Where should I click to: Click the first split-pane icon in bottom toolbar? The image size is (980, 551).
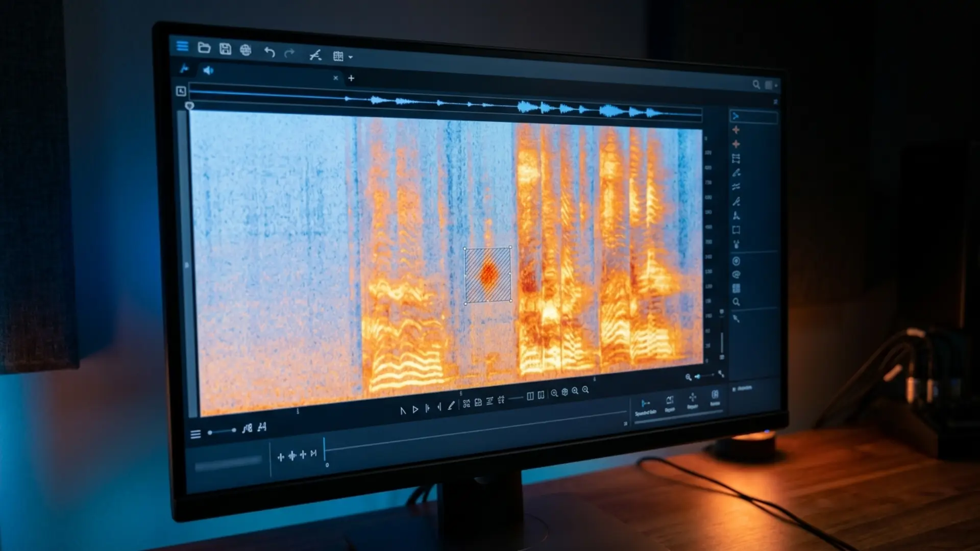530,396
